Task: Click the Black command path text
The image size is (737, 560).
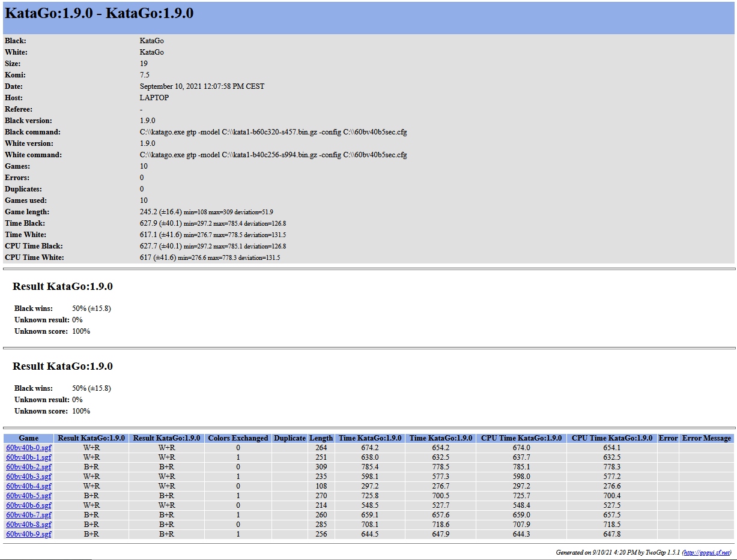Action: (x=273, y=132)
